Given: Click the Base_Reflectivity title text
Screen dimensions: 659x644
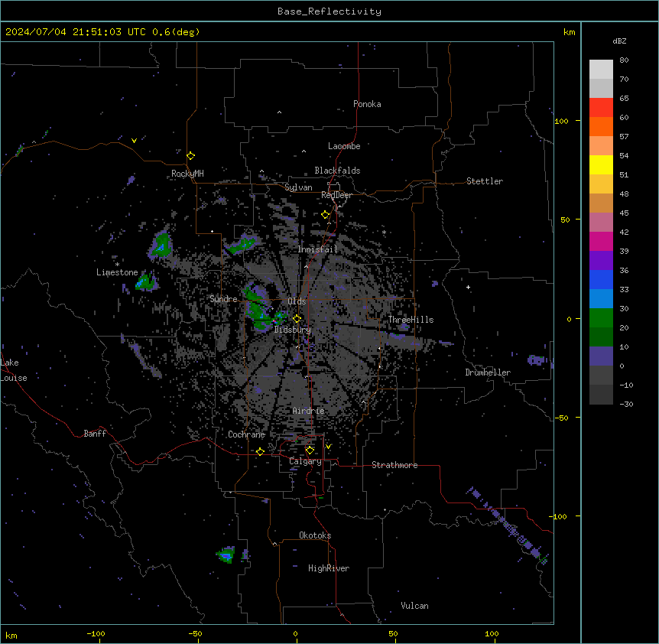Looking at the screenshot, I should 329,11.
